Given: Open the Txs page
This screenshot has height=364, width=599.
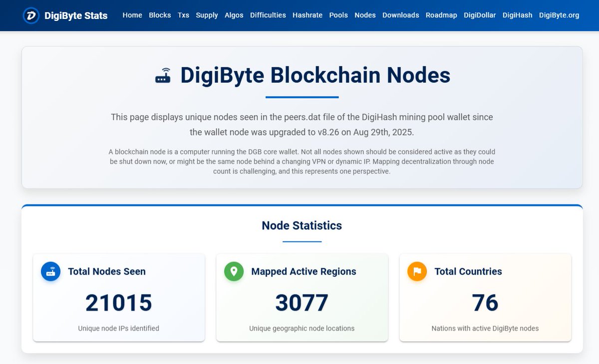Looking at the screenshot, I should tap(183, 15).
